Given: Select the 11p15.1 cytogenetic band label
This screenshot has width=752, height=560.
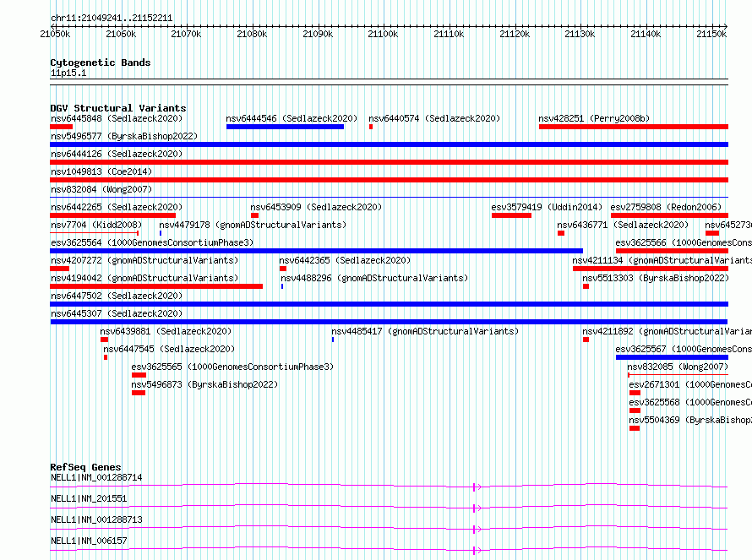Looking at the screenshot, I should [x=68, y=73].
